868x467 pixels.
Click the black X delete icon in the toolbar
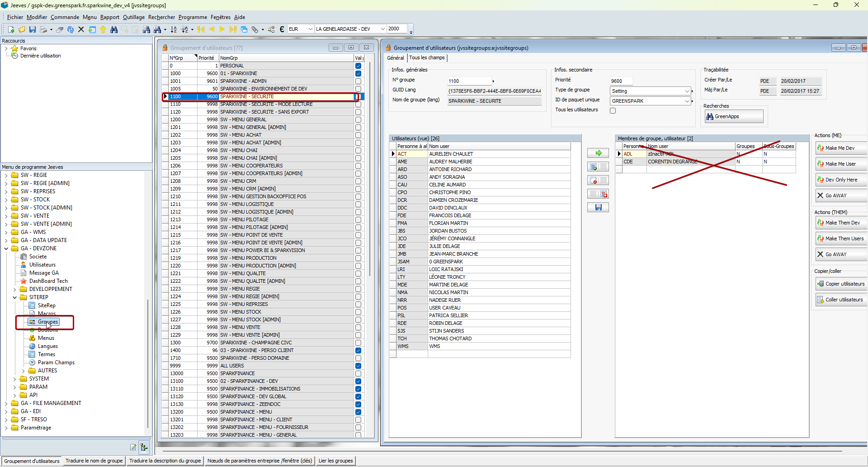click(x=81, y=29)
